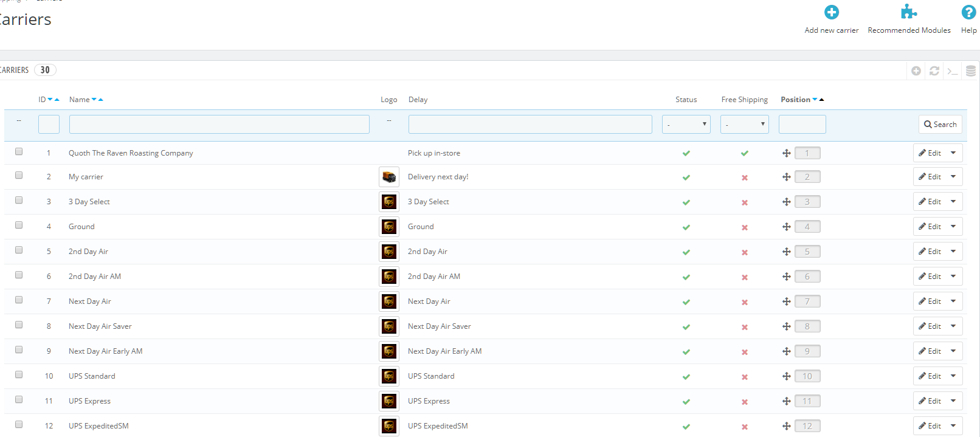Export to SQL Manager database icon
Viewport: 980px width, 437px height.
pos(971,71)
